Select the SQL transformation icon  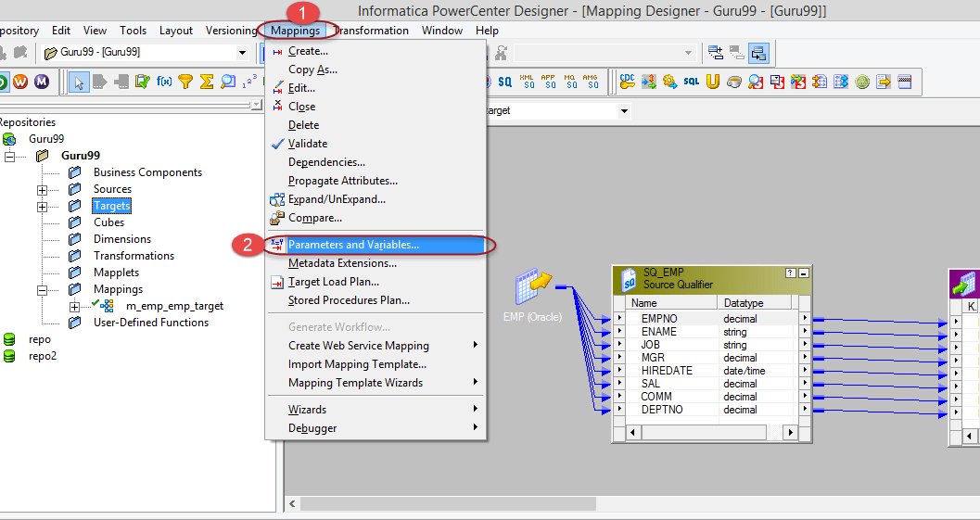(x=692, y=82)
